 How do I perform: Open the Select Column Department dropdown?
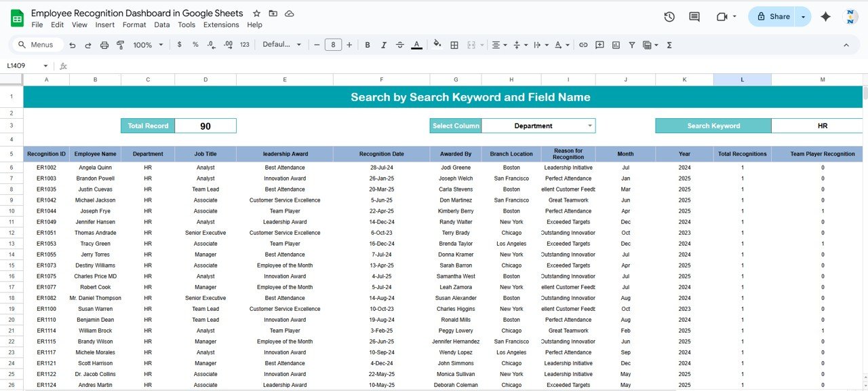coord(590,126)
